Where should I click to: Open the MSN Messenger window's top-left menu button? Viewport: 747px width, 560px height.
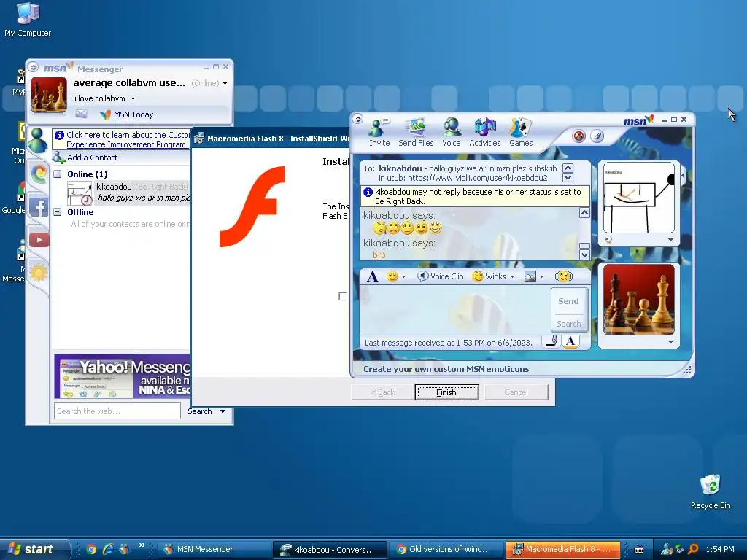(x=33, y=67)
